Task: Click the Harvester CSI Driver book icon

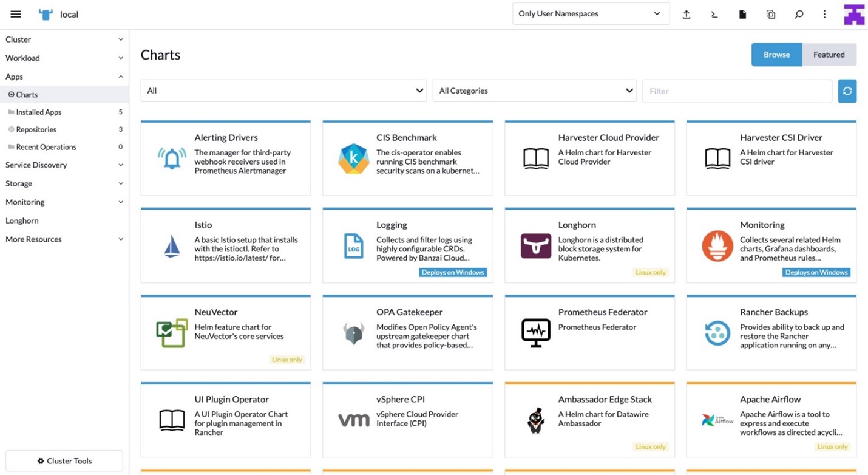Action: (717, 159)
